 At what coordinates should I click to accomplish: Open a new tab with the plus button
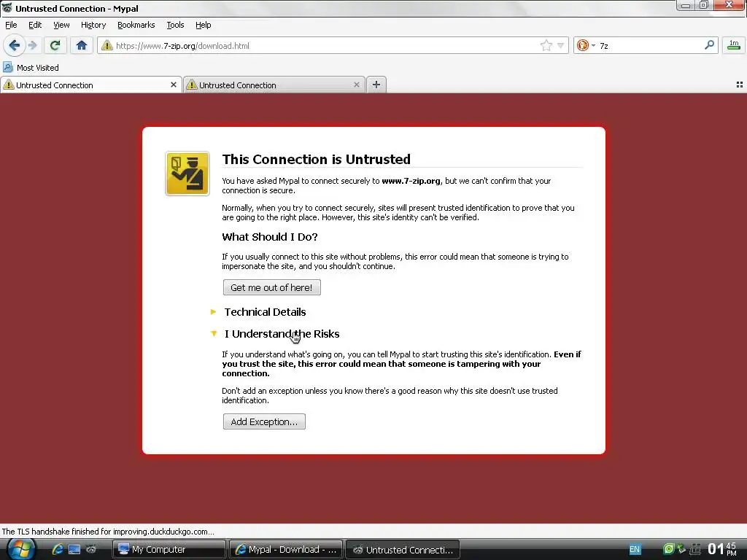point(376,85)
